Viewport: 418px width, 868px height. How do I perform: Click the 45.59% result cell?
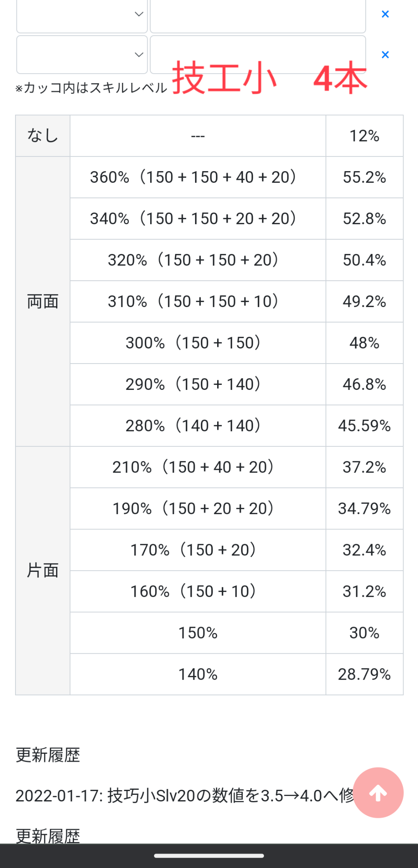364,426
